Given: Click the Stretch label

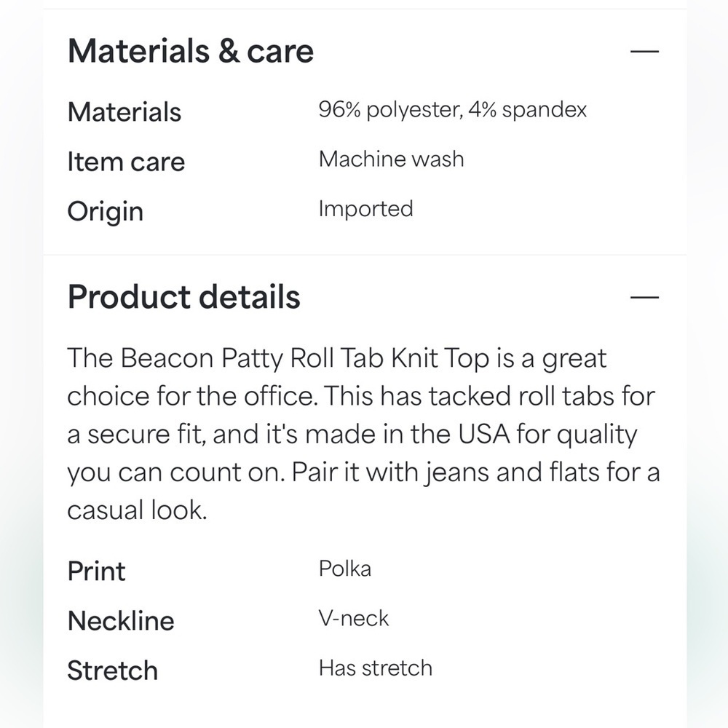Looking at the screenshot, I should tap(112, 670).
